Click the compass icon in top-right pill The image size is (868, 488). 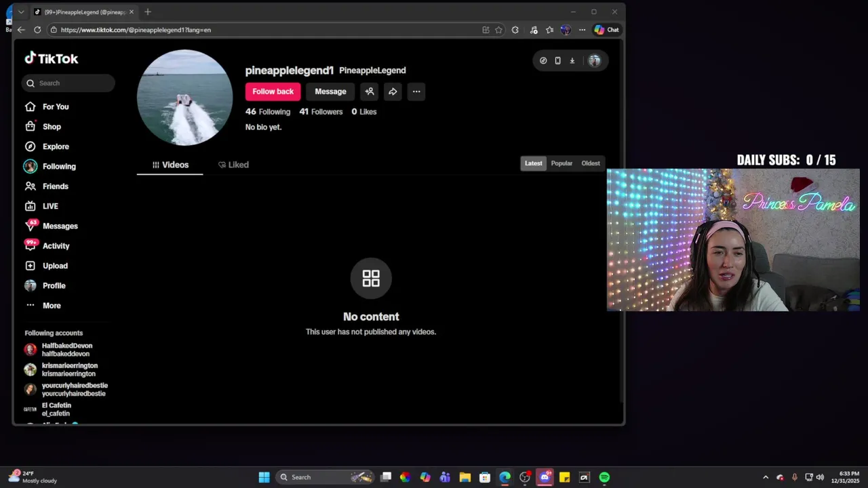[x=543, y=60]
